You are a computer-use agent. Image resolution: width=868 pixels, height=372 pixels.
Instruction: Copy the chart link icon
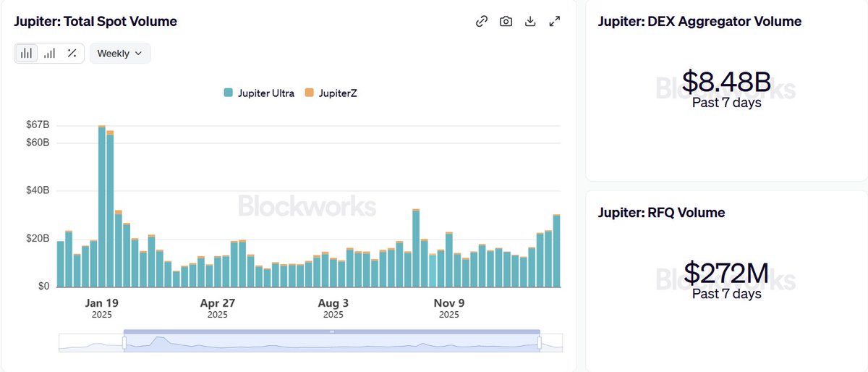click(x=482, y=21)
